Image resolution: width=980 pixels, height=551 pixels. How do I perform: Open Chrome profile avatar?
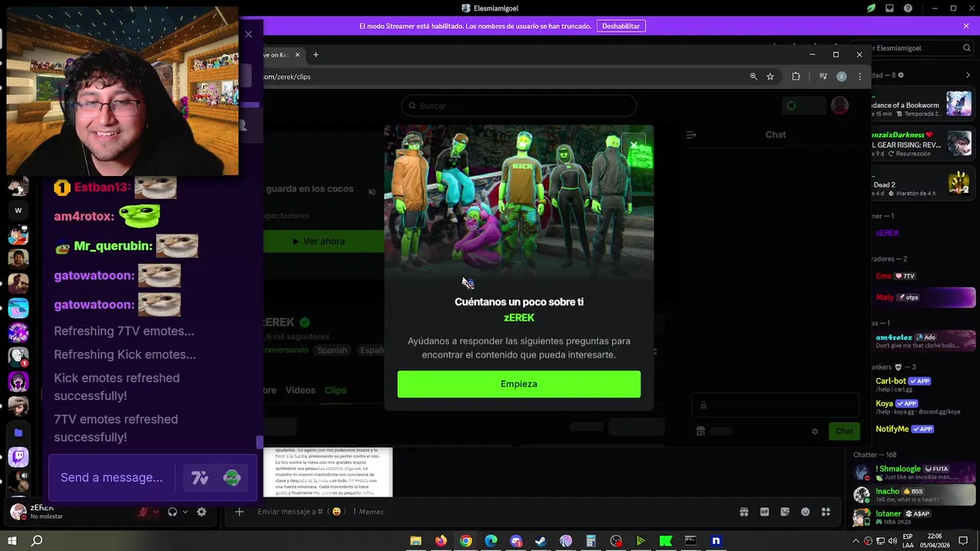[841, 77]
